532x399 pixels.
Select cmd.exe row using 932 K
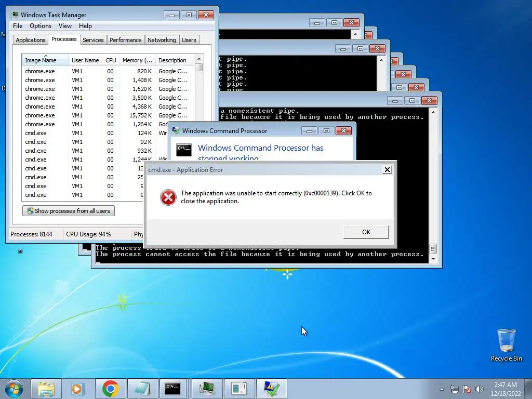pos(95,151)
